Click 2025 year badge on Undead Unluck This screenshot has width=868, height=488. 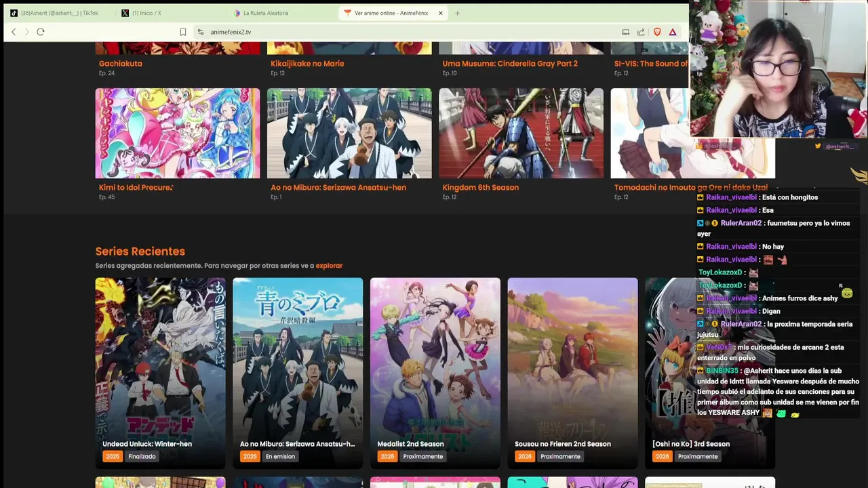point(113,457)
